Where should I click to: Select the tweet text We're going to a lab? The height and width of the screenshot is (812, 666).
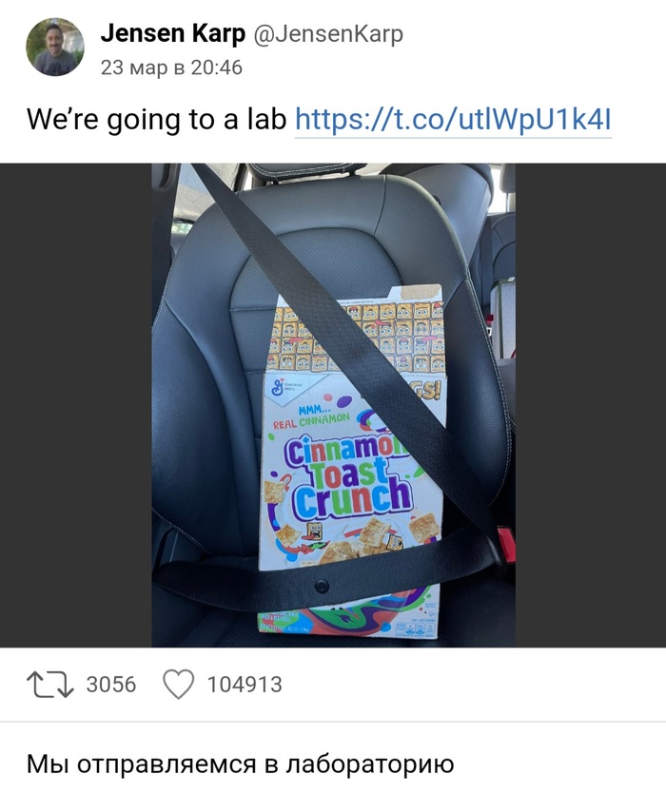157,120
